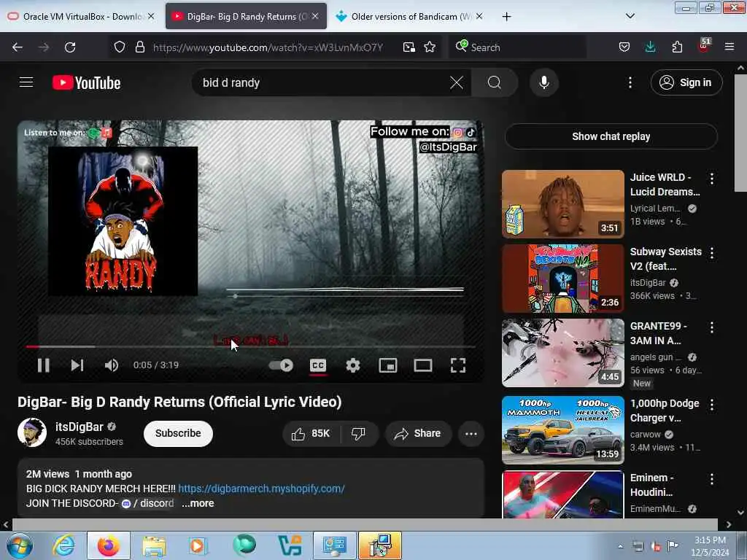Open 1,000hp Dodge Charger video title

tap(665, 411)
